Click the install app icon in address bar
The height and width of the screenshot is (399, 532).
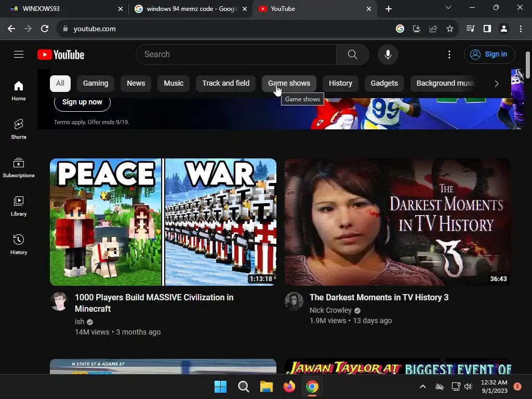[x=417, y=29]
